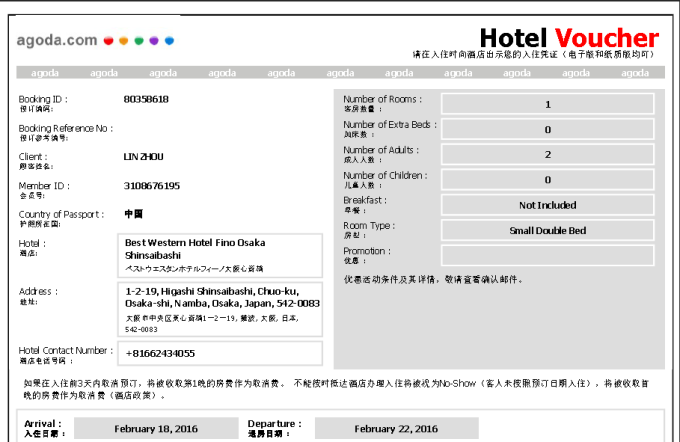Click the Member ID label
Image resolution: width=680 pixels, height=442 pixels.
[44, 186]
